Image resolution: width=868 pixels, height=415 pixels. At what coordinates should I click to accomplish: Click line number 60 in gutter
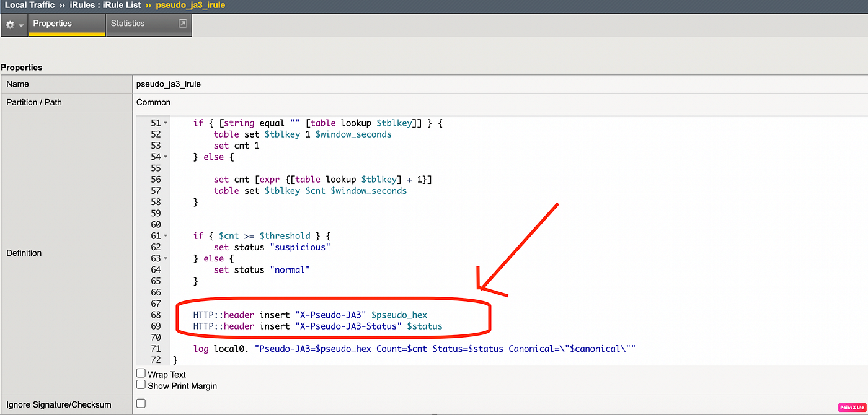155,225
